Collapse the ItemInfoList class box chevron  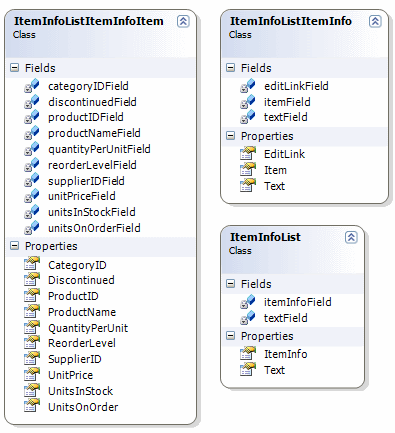(x=351, y=237)
